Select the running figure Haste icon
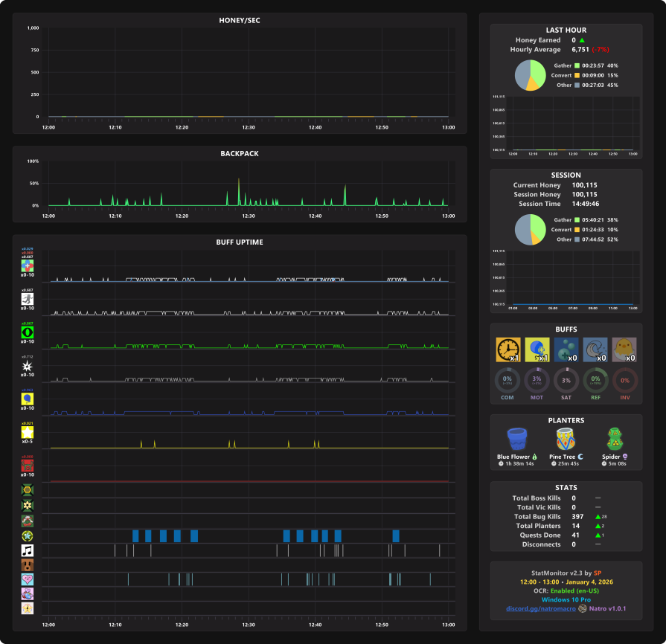 coord(28,299)
